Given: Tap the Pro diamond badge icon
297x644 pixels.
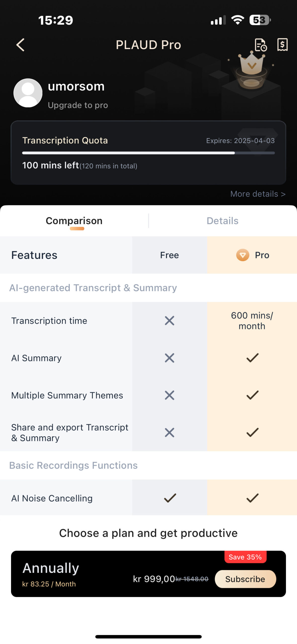Looking at the screenshot, I should tap(243, 255).
